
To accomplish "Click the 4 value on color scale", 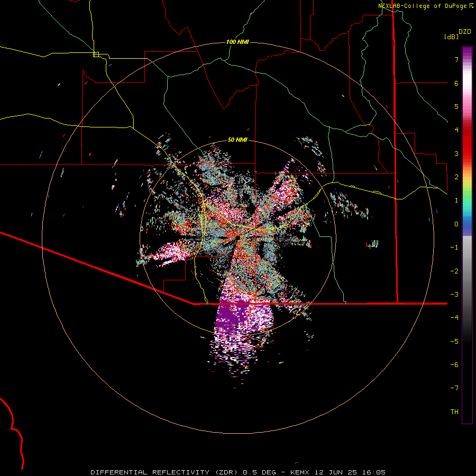I will (x=456, y=130).
